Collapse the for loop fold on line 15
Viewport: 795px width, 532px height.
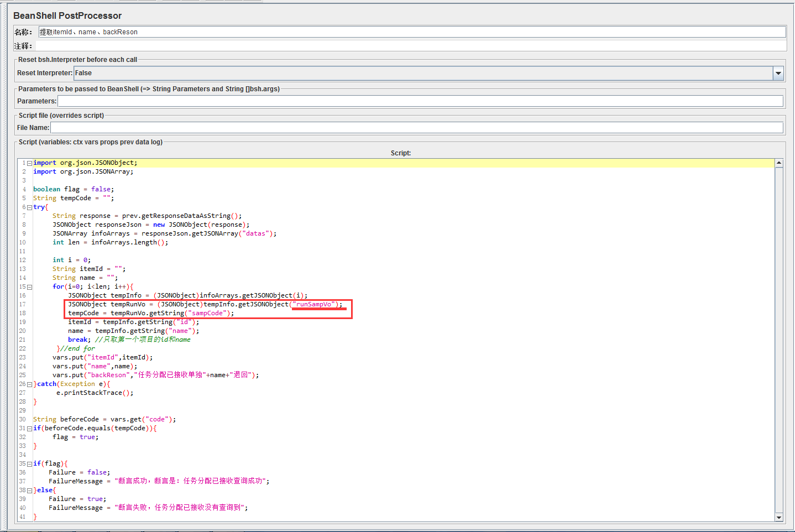tap(29, 286)
